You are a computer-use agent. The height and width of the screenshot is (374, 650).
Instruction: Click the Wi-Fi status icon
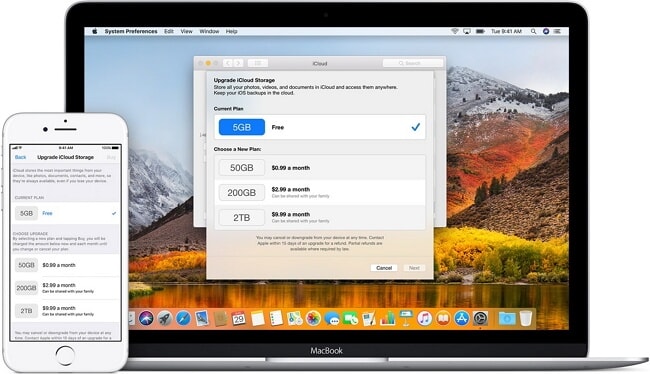(x=455, y=31)
